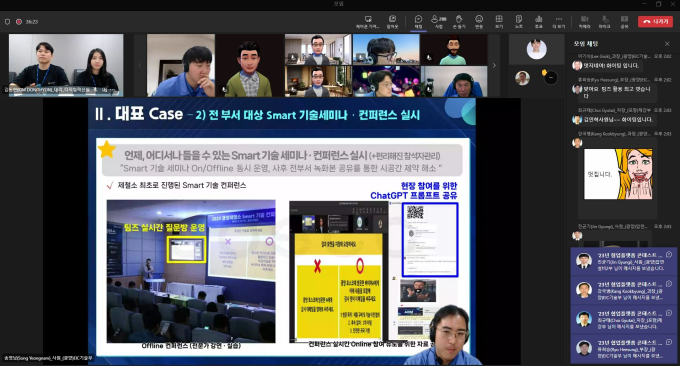680x366 pixels.
Task: Open the bar chart apps toolbar item
Action: [x=539, y=21]
